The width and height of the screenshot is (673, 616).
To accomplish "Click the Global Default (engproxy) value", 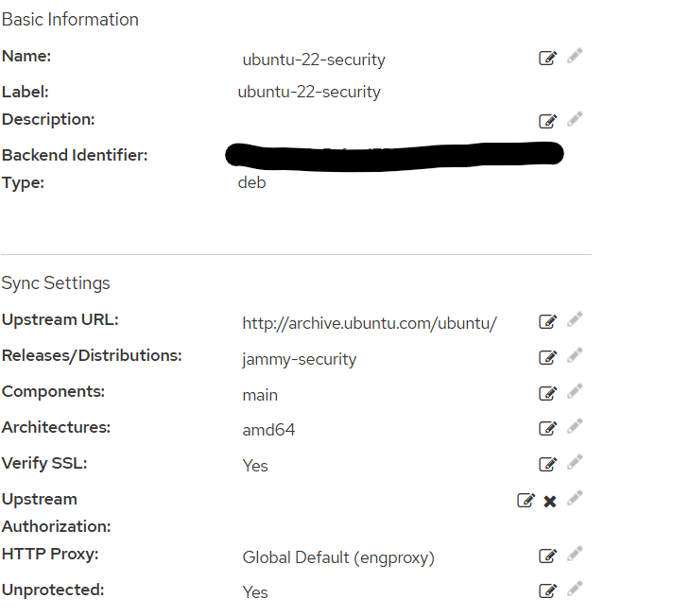I will (338, 557).
